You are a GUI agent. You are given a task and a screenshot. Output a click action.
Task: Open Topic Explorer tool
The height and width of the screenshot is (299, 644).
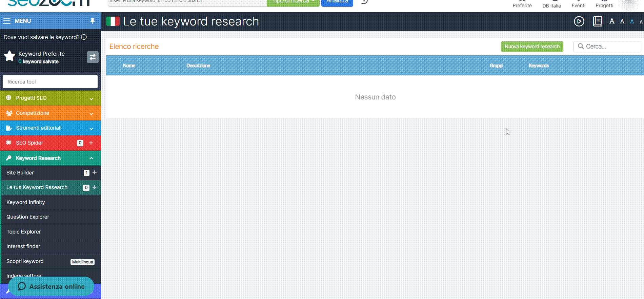[23, 232]
